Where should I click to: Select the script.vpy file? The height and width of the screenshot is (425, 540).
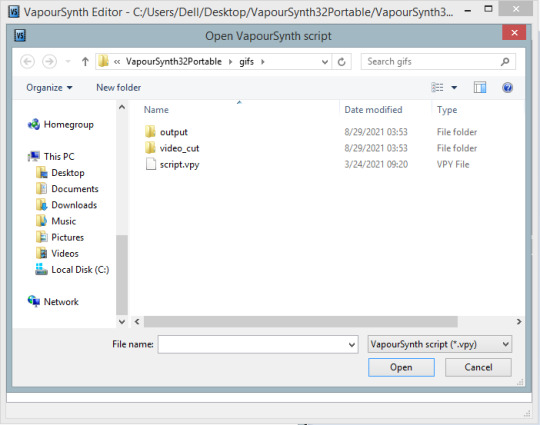[179, 164]
